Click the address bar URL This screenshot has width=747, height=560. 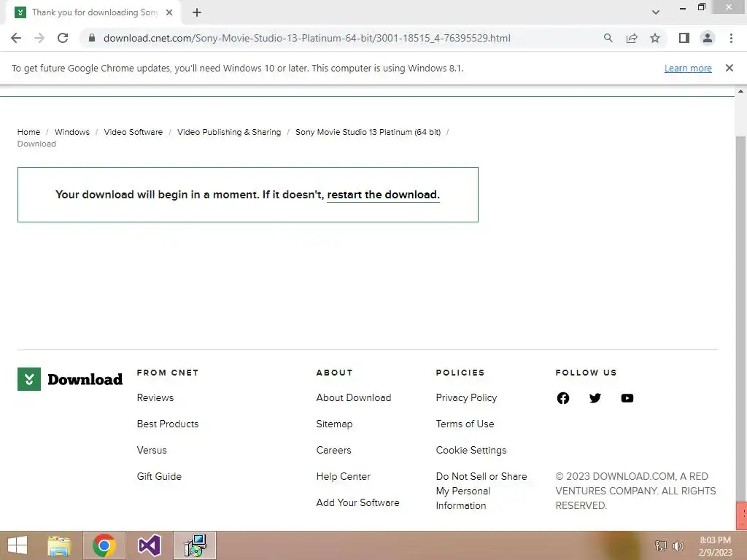[307, 38]
